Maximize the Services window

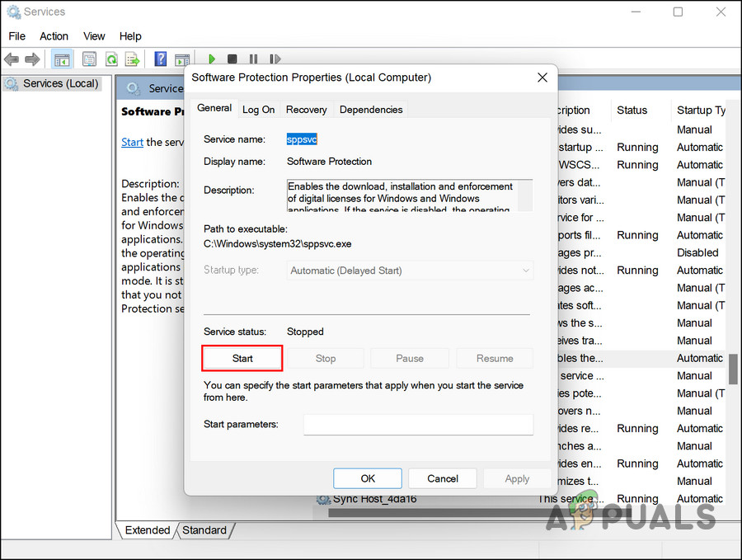pyautogui.click(x=679, y=12)
